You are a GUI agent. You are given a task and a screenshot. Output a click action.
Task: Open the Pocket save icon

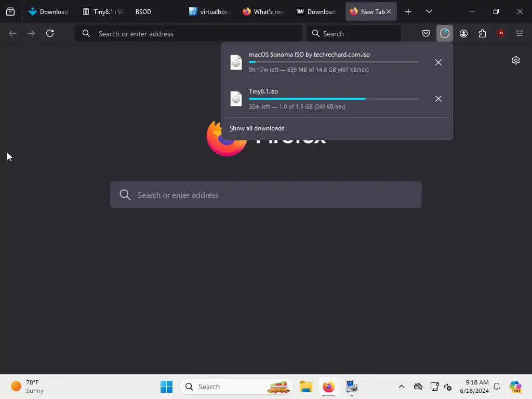(x=426, y=33)
